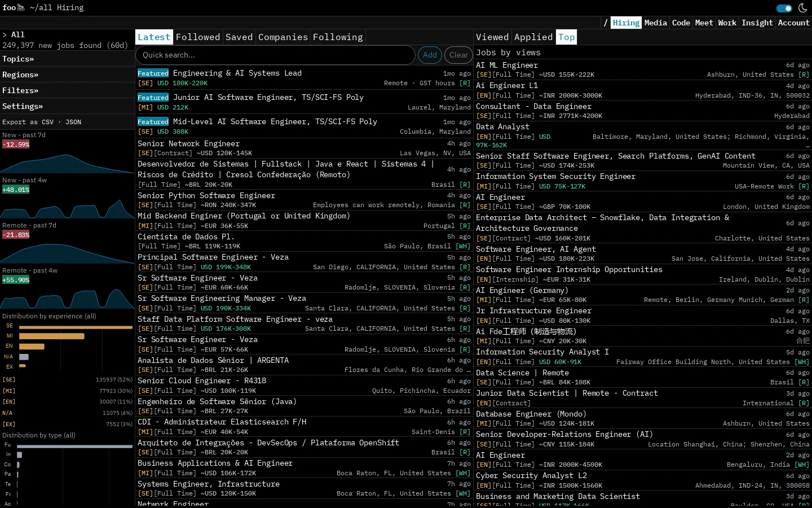812x508 pixels.
Task: Show the Viewed jobs tab
Action: tap(492, 37)
